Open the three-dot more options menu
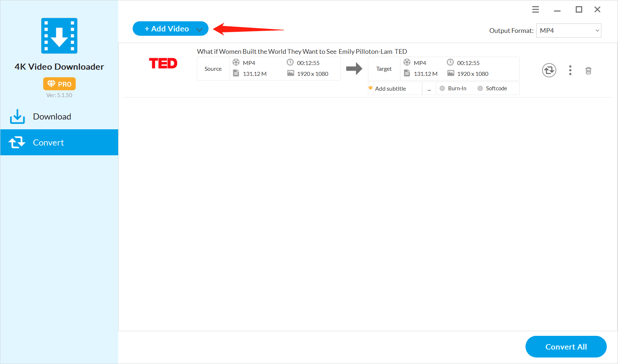The width and height of the screenshot is (618, 364). 570,70
